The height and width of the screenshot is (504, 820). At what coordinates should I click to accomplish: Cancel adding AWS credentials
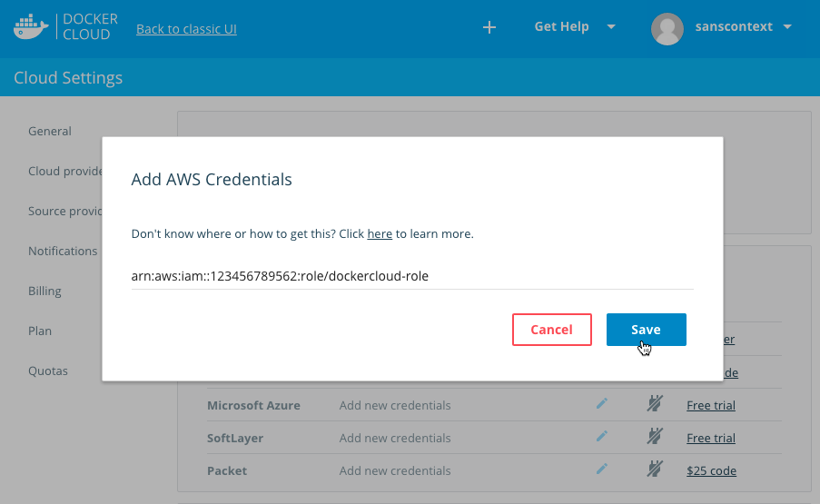[551, 330]
